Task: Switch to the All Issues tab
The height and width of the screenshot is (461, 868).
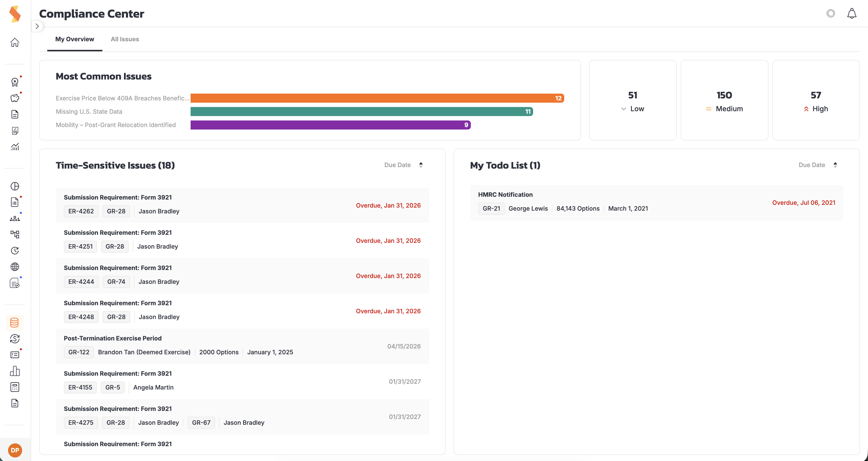Action: click(125, 39)
